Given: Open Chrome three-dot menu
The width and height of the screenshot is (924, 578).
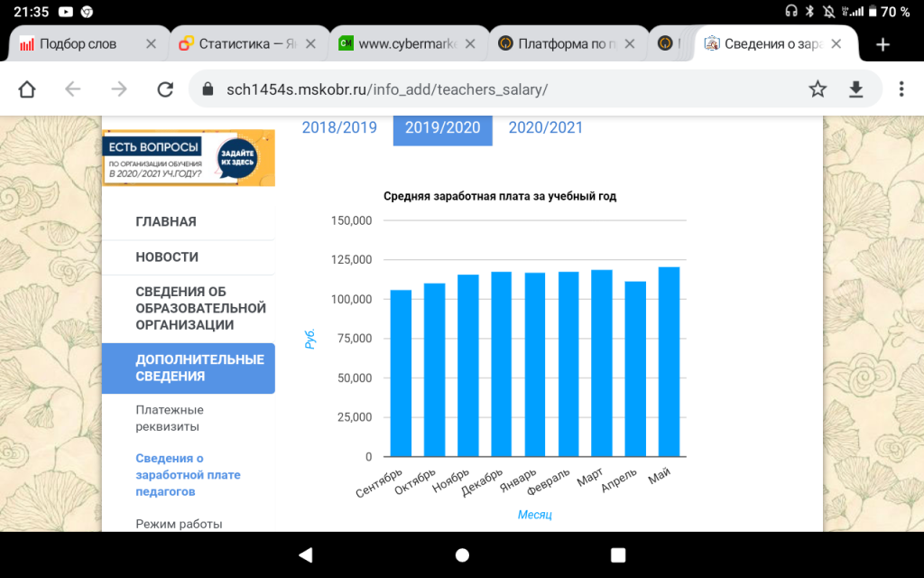Looking at the screenshot, I should coord(901,89).
